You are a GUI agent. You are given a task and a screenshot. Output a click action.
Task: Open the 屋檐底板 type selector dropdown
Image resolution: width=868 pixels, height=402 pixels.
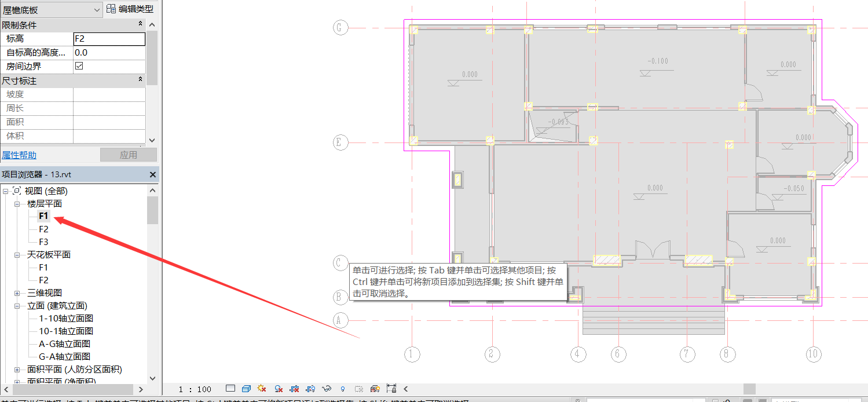96,9
